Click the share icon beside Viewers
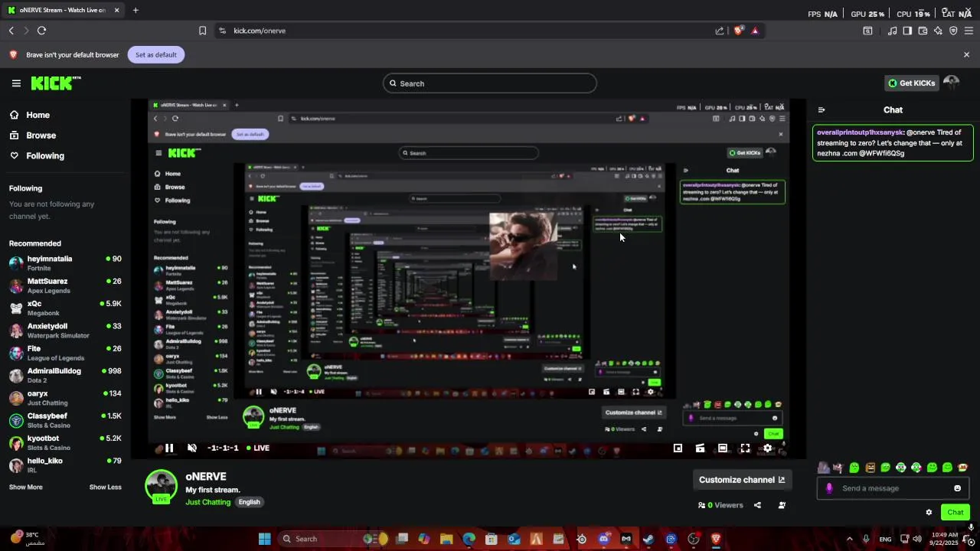The height and width of the screenshot is (551, 980). click(757, 505)
